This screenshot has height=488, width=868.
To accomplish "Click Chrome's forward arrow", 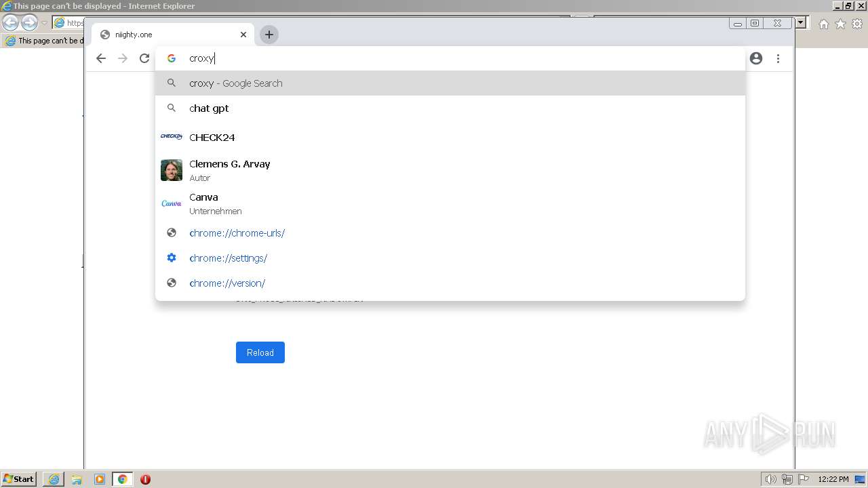I will pyautogui.click(x=123, y=58).
